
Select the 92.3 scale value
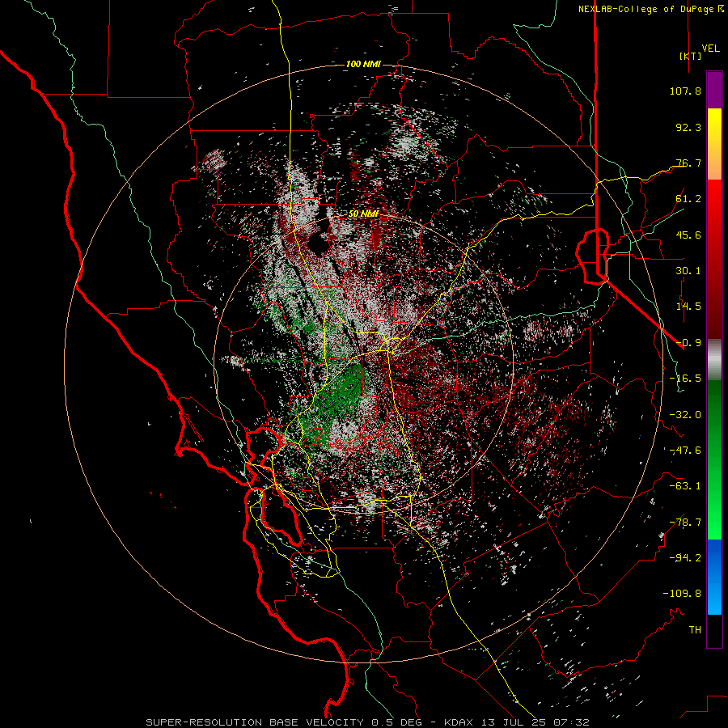tap(688, 127)
